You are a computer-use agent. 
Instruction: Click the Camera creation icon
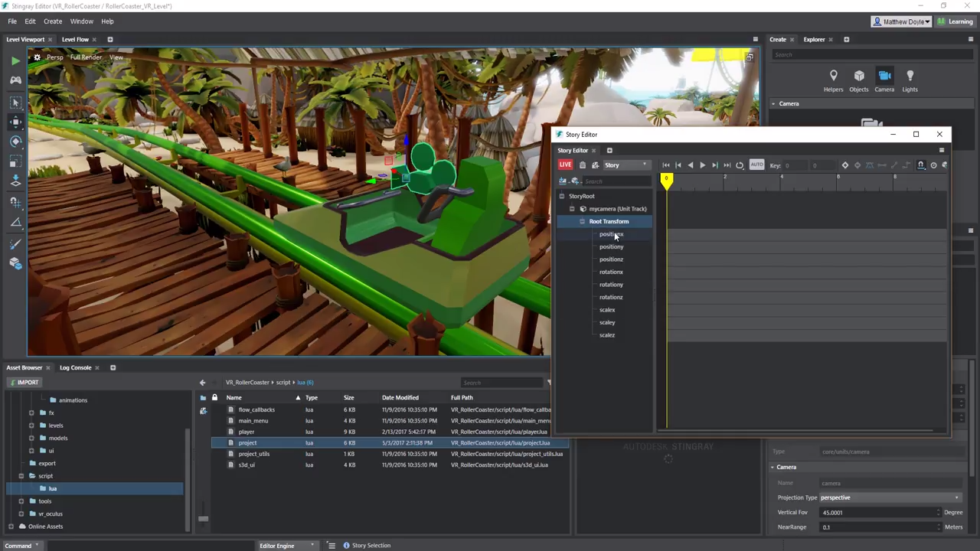(x=884, y=77)
